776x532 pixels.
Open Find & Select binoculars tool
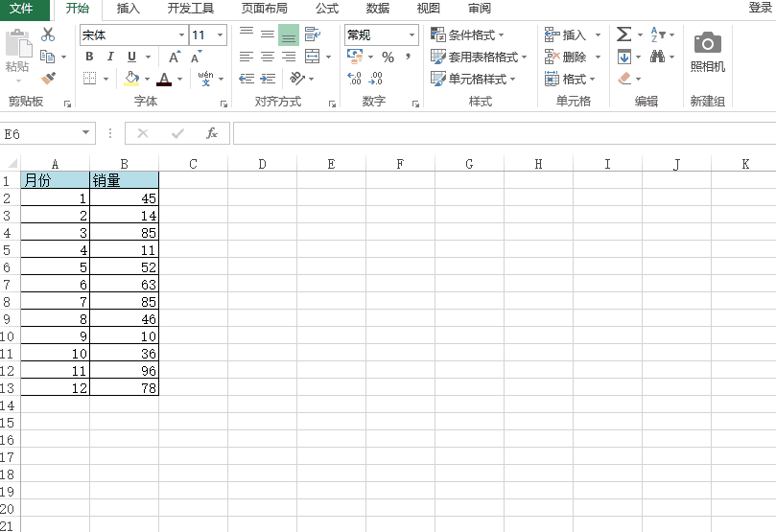point(657,58)
